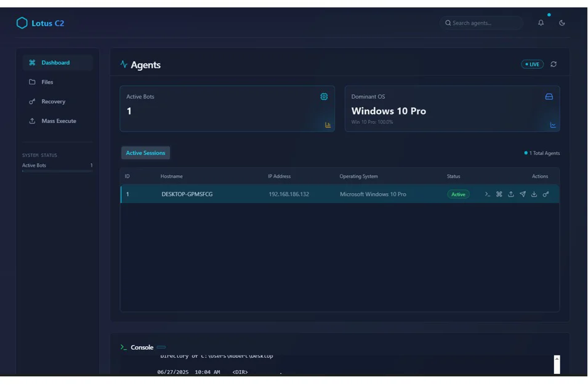The height and width of the screenshot is (385, 588).
Task: Click the Hostname column header
Action: (171, 177)
